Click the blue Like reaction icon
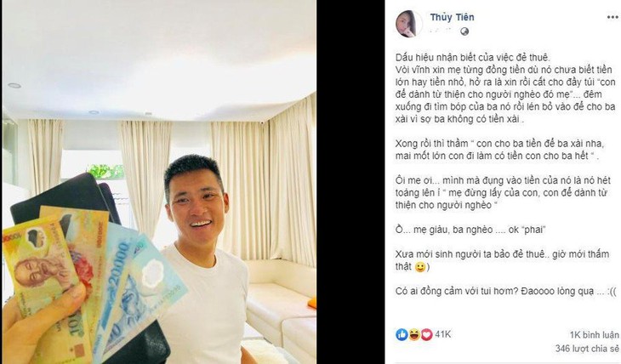The width and height of the screenshot is (621, 364). click(402, 335)
